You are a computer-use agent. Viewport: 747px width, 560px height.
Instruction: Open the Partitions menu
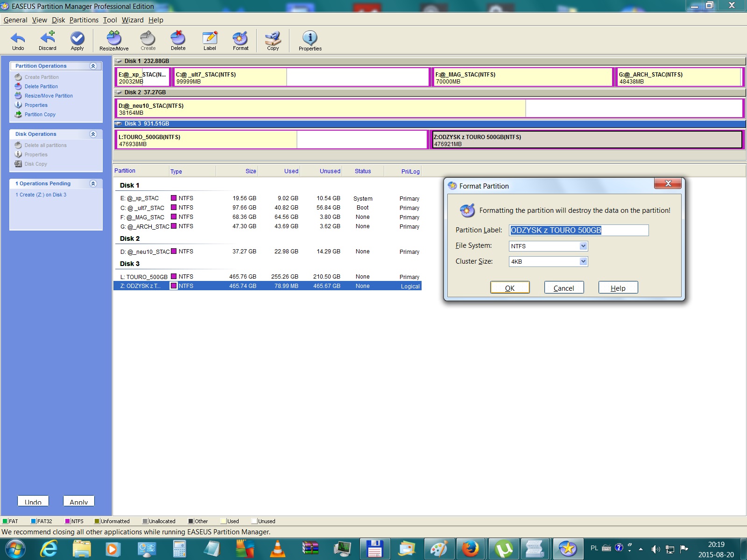(x=84, y=20)
